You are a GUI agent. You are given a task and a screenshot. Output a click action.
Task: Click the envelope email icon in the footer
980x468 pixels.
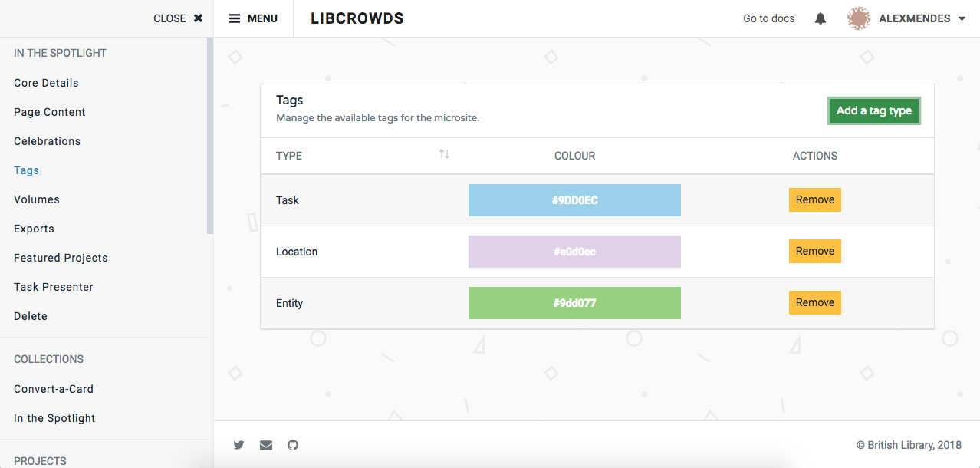click(x=265, y=445)
